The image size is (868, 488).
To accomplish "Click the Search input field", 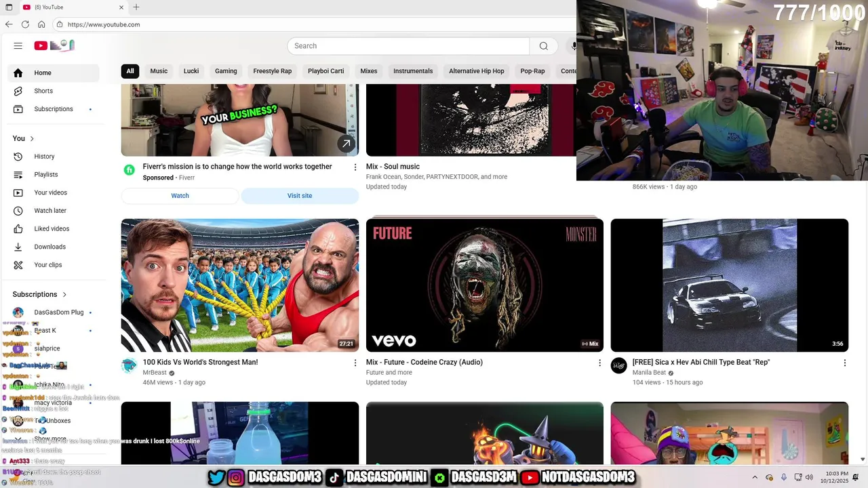I will (x=408, y=46).
